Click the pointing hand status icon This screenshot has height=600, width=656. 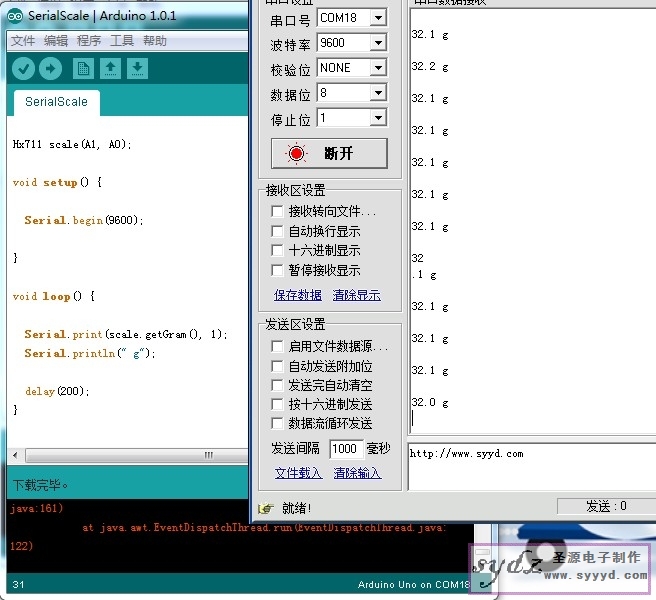266,508
